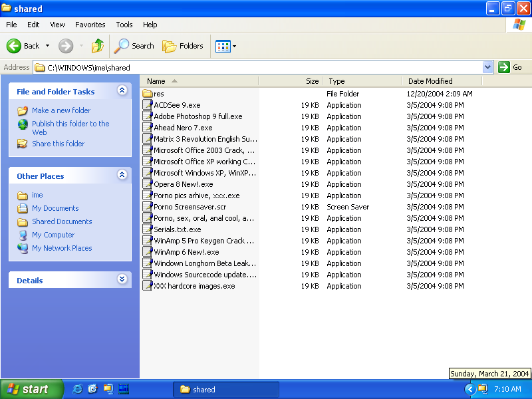
Task: Select the res folder icon
Action: pyautogui.click(x=148, y=93)
